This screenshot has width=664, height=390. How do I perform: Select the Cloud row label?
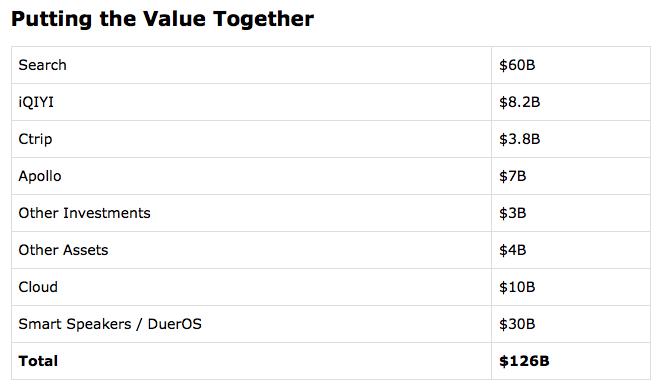(x=38, y=287)
